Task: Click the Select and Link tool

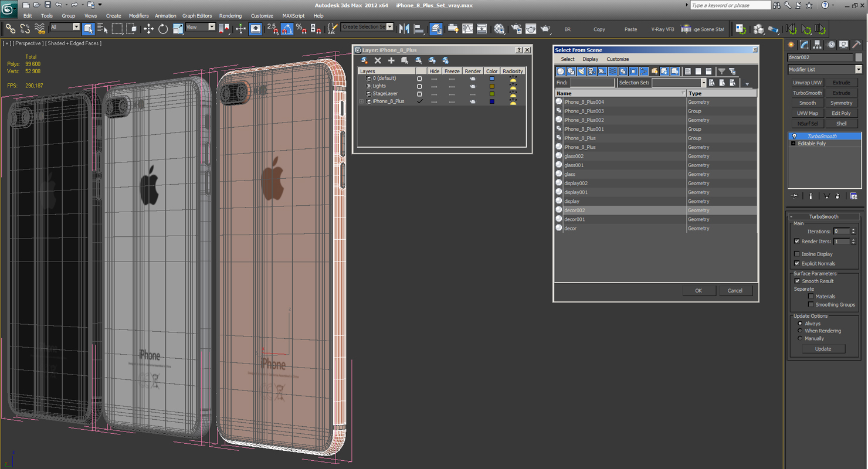Action: coord(10,28)
